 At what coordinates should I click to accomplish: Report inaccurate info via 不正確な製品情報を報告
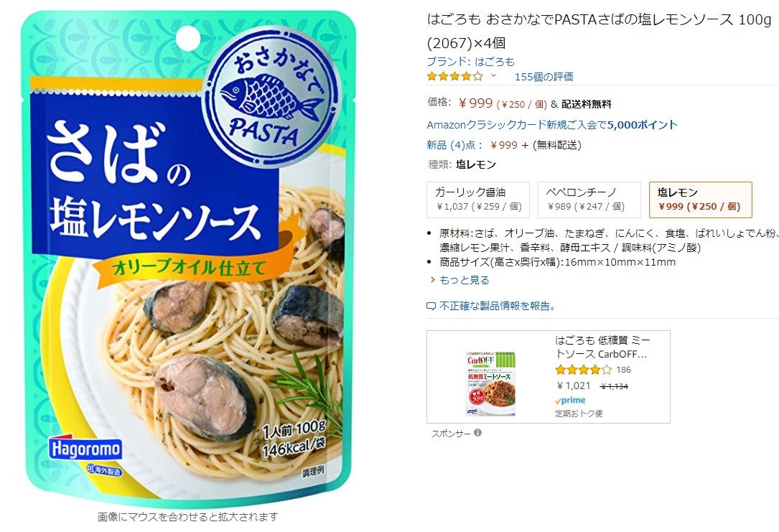[498, 306]
